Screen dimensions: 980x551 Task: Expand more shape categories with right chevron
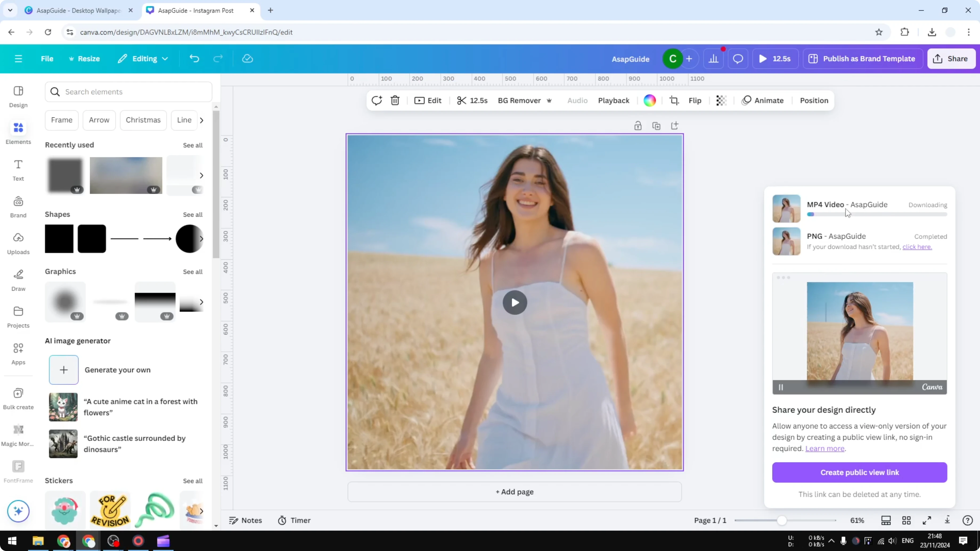[x=202, y=239]
